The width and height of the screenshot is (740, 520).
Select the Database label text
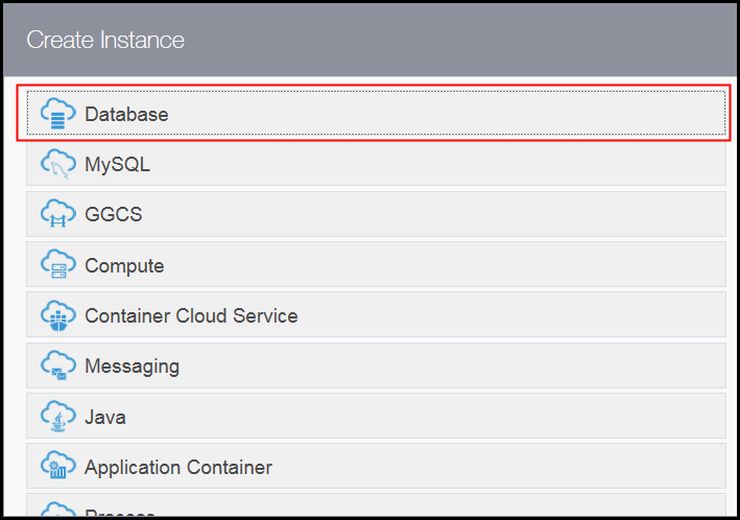(x=126, y=114)
